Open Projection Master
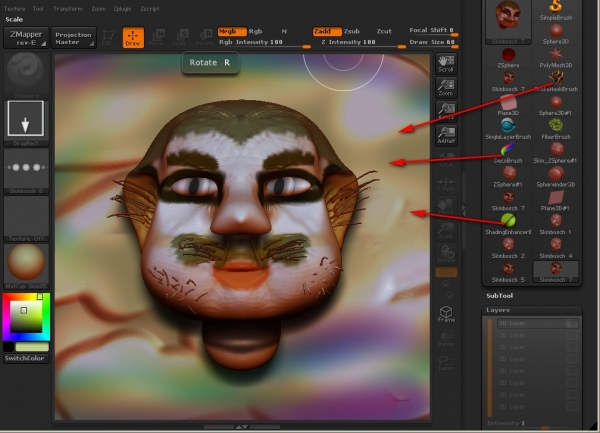Screen dimensions: 600x433 point(73,38)
